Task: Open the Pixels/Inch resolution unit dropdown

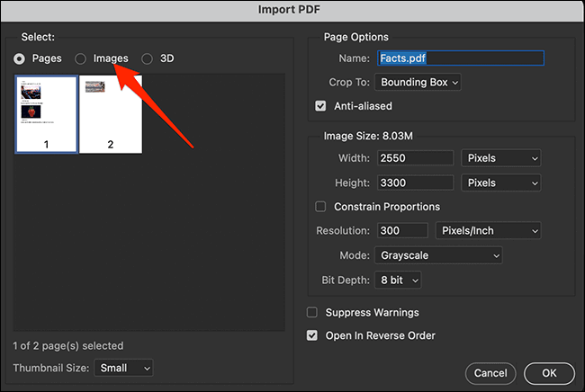Action: point(489,231)
